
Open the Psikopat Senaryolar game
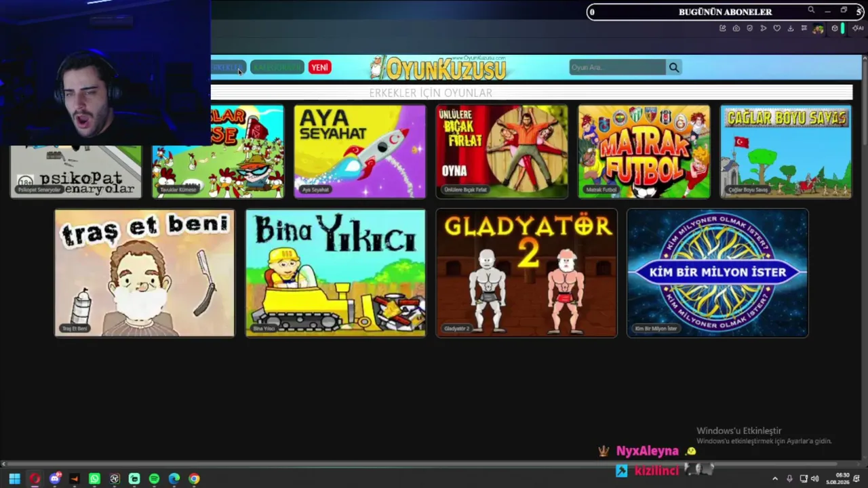pos(76,172)
